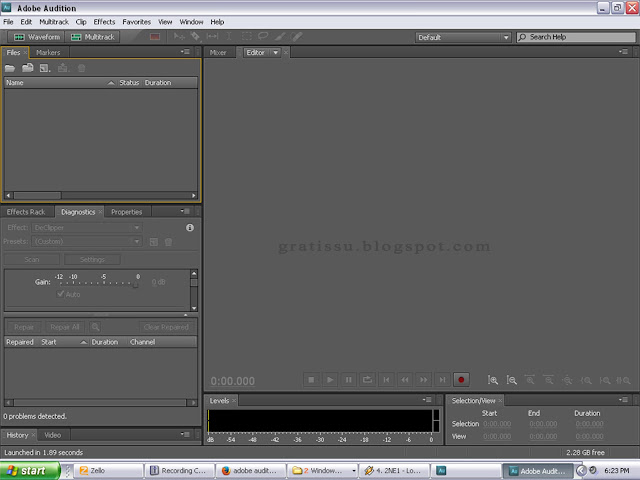
Task: Move playhead to next marker
Action: 442,380
